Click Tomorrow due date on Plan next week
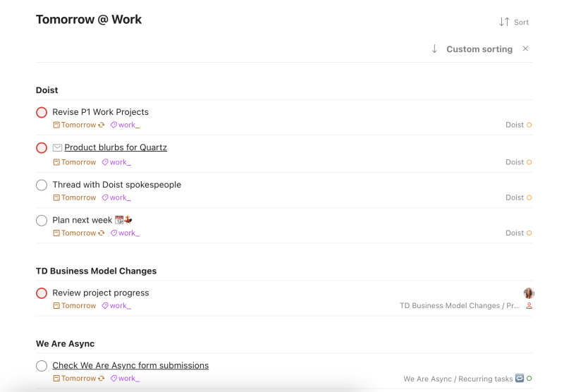 click(75, 233)
